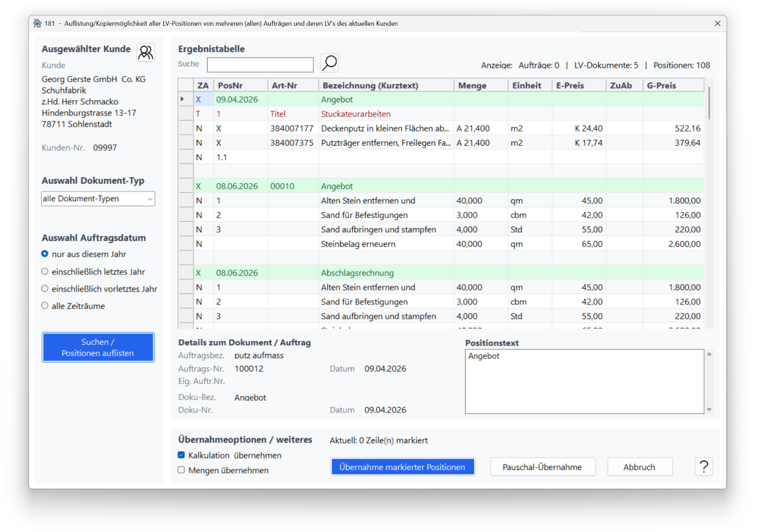The height and width of the screenshot is (532, 774).
Task: Click the 'Art-Nr' column header
Action: pyautogui.click(x=293, y=85)
